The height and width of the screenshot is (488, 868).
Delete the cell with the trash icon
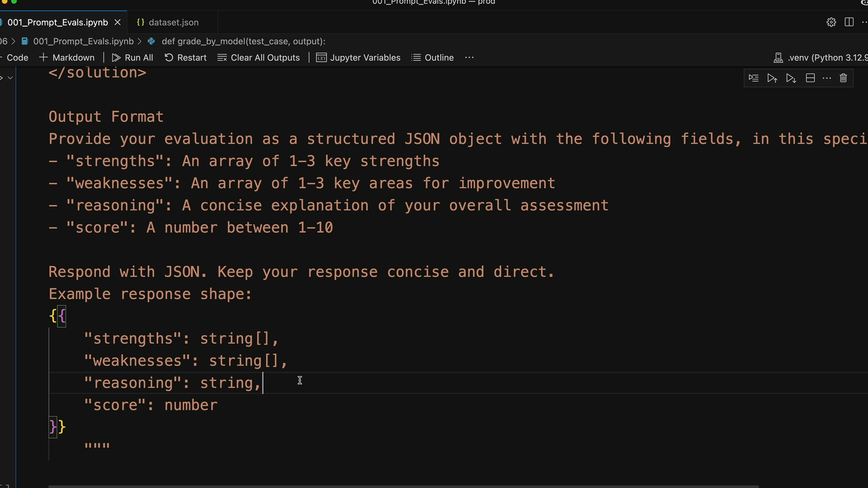(843, 78)
